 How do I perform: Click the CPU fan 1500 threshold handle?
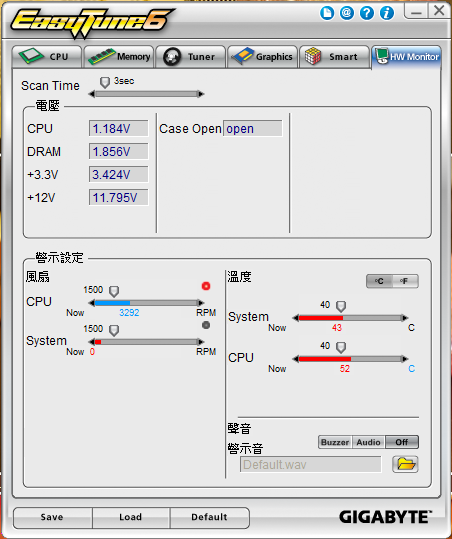114,292
